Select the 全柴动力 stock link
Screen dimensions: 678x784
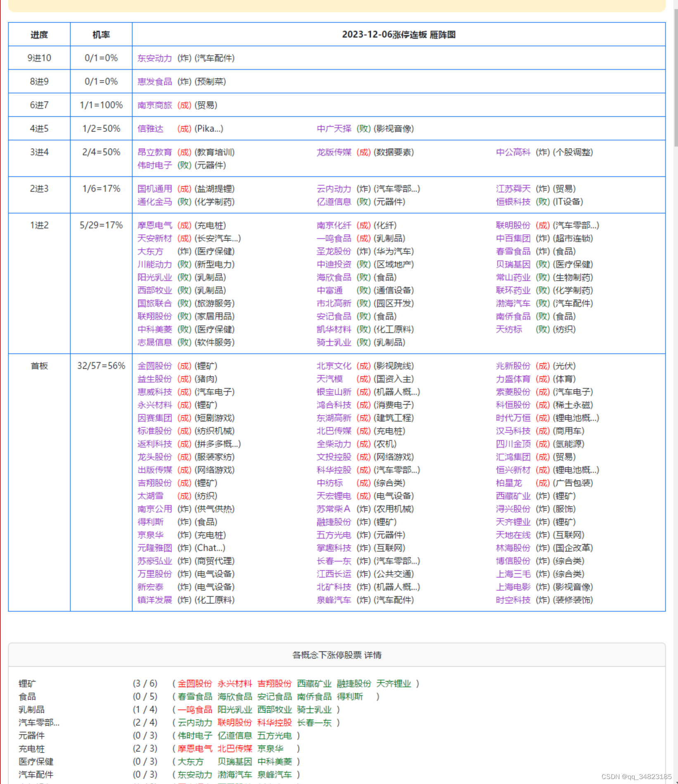pos(334,444)
